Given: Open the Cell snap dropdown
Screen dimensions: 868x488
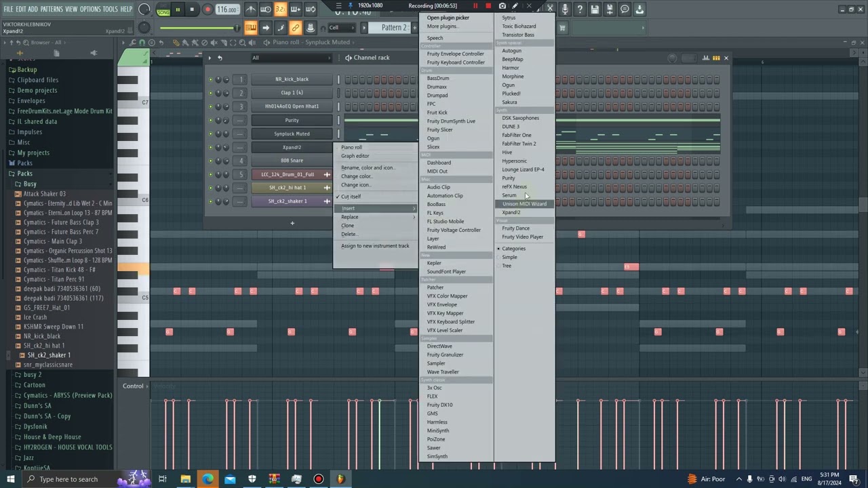Looking at the screenshot, I should pyautogui.click(x=342, y=28).
